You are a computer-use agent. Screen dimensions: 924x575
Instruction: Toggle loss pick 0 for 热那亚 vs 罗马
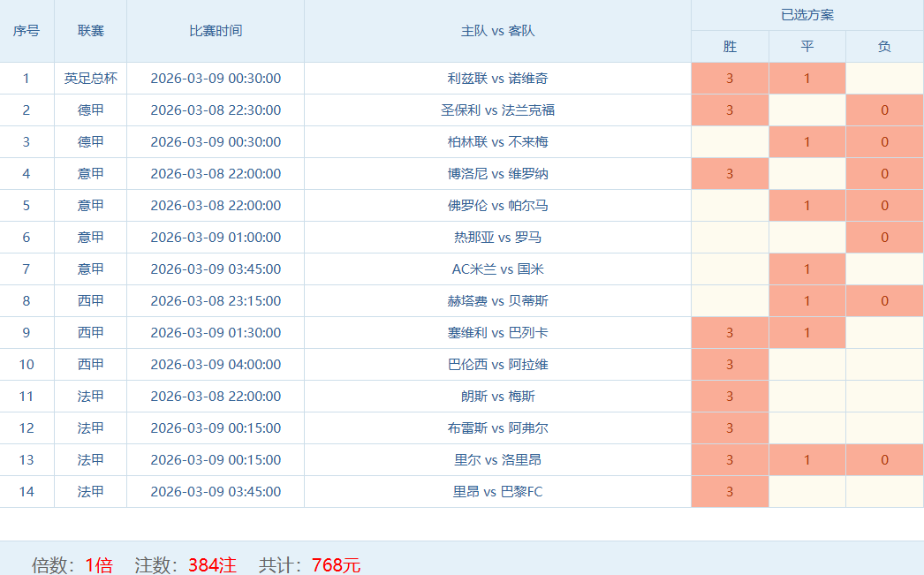pyautogui.click(x=884, y=238)
